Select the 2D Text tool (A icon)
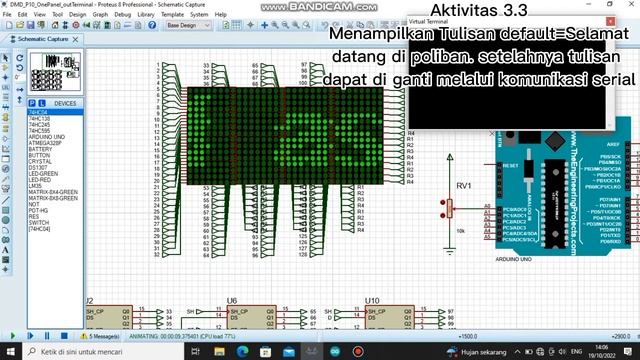This screenshot has height=360, width=640. (x=5, y=250)
